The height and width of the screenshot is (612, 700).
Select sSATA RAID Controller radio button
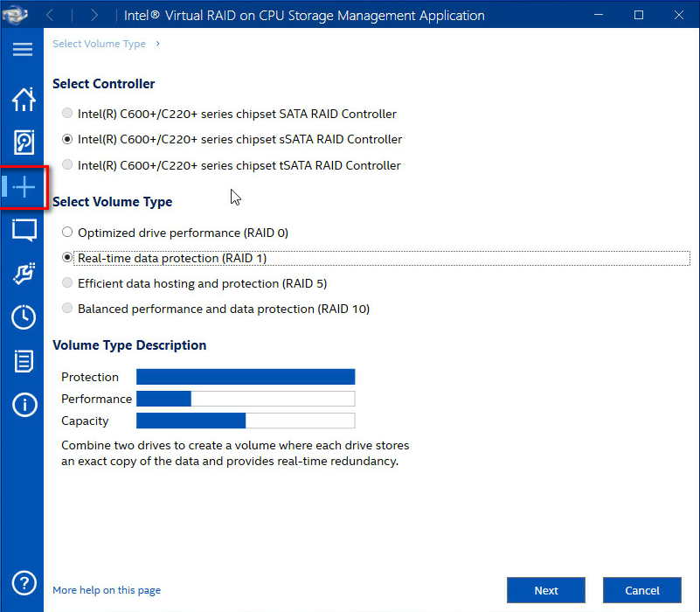click(x=67, y=139)
